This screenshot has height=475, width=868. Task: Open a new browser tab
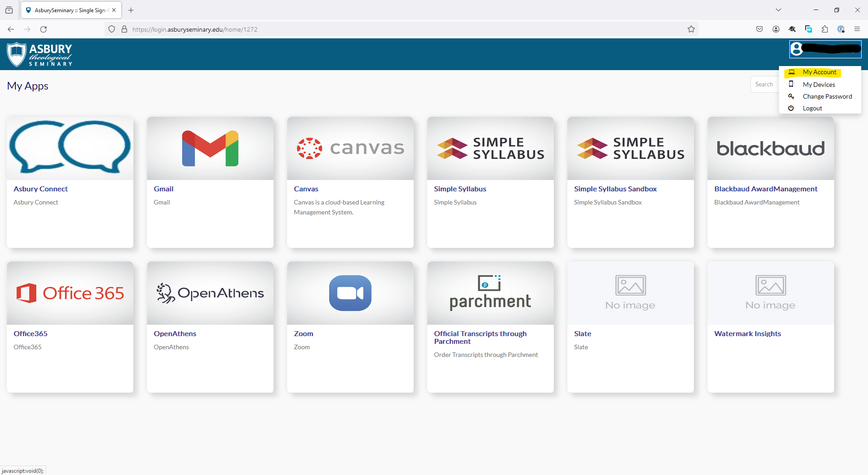[131, 10]
